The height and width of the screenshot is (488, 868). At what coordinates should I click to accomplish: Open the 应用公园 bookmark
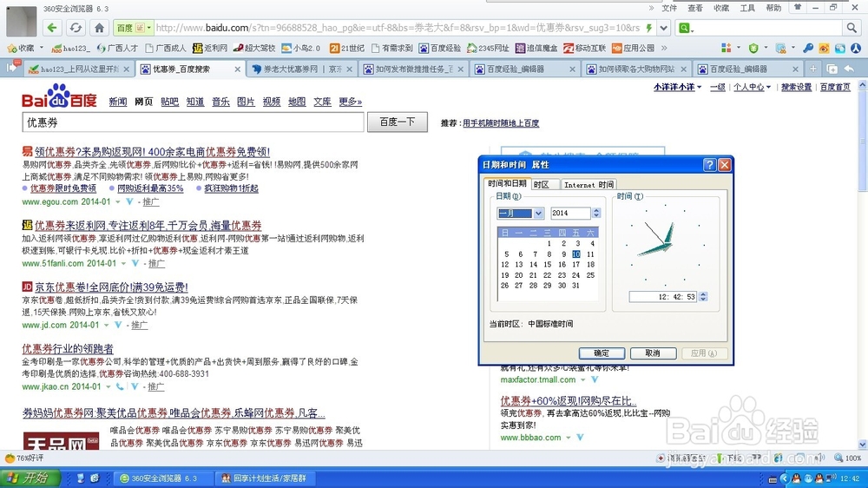click(634, 48)
